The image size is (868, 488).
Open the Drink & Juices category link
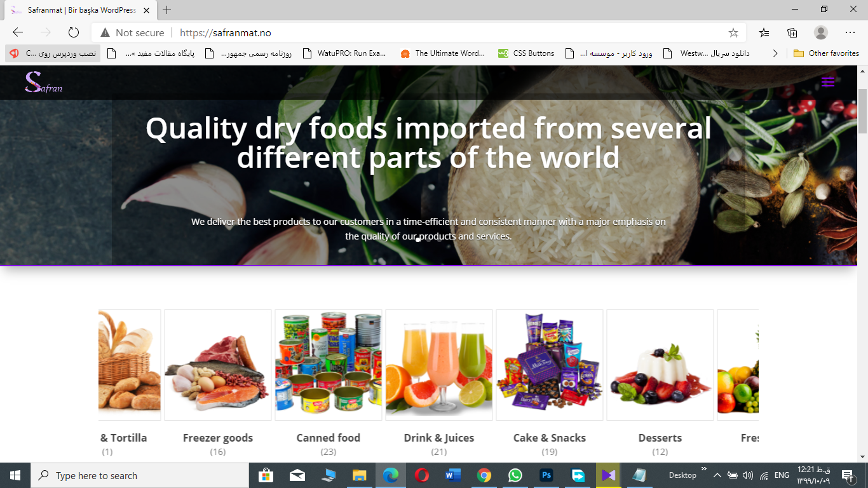coord(439,438)
